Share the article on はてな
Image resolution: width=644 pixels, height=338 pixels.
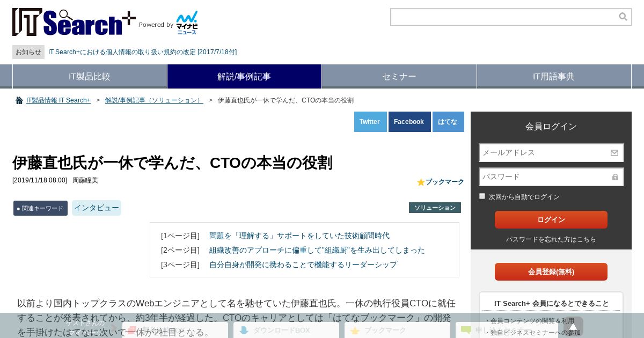(448, 122)
